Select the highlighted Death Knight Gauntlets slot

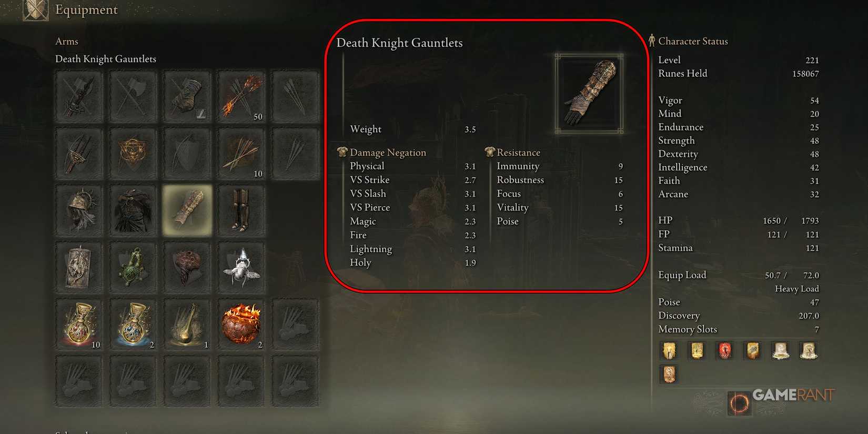(187, 210)
